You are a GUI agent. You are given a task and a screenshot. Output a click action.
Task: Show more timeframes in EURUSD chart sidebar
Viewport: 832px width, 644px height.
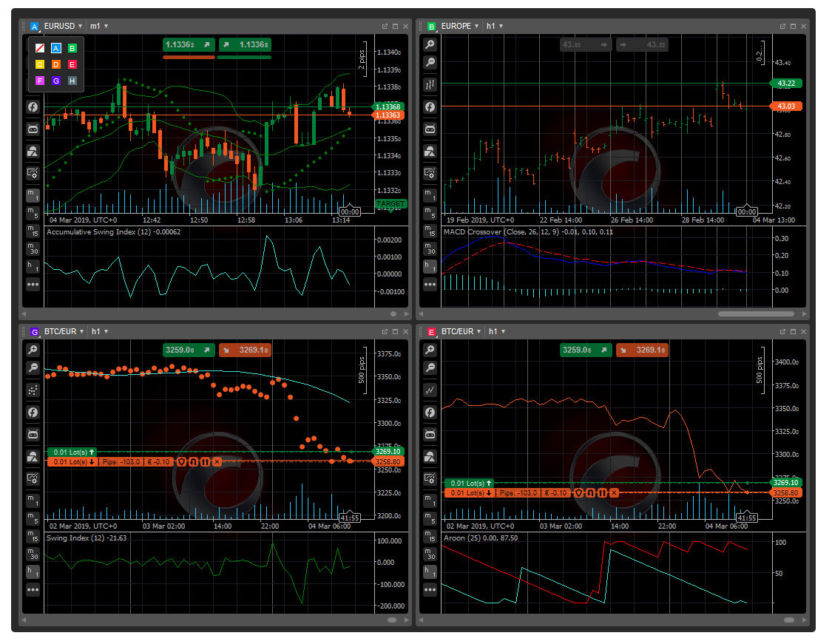point(33,285)
